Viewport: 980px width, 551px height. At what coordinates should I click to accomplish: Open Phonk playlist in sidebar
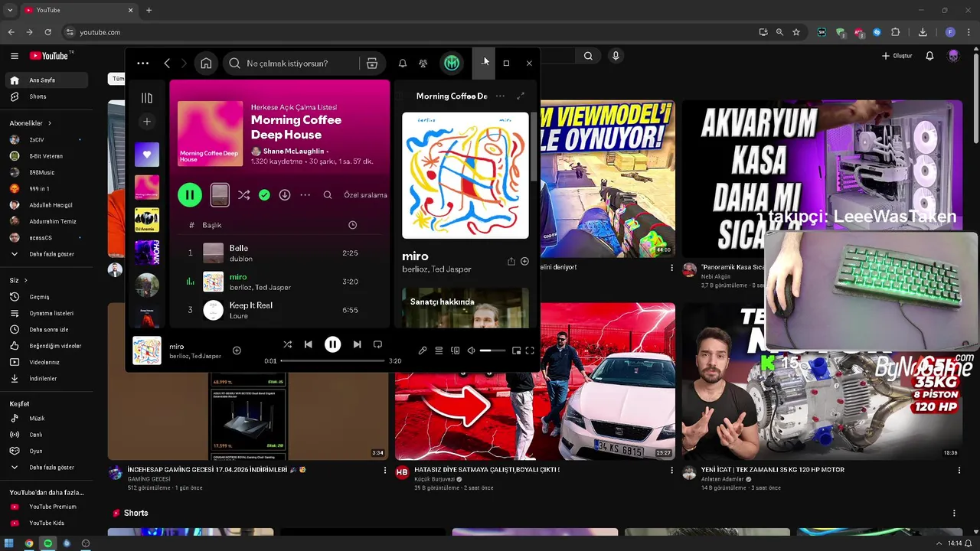click(x=147, y=253)
